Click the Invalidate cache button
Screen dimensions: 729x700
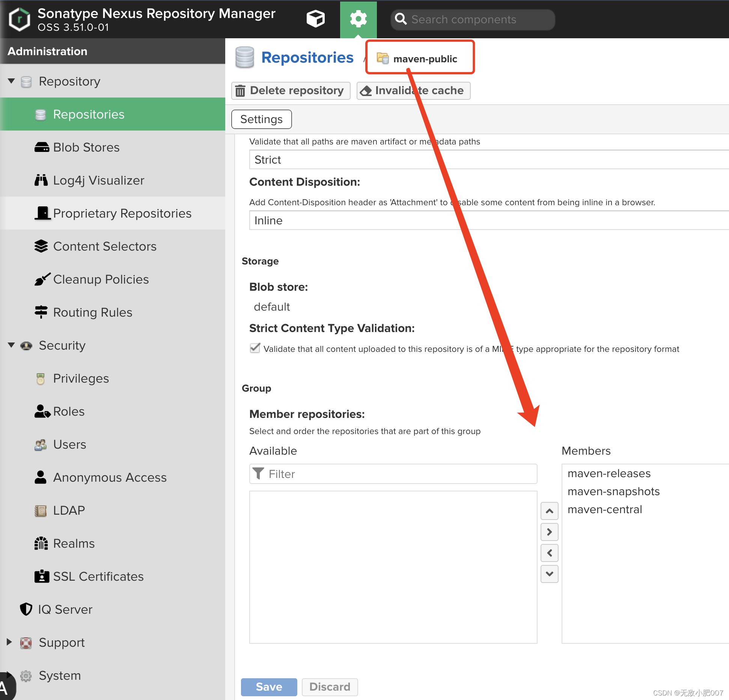pos(413,90)
